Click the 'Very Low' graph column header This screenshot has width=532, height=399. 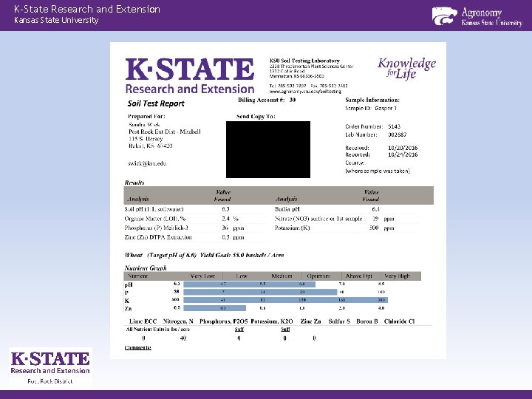point(202,276)
